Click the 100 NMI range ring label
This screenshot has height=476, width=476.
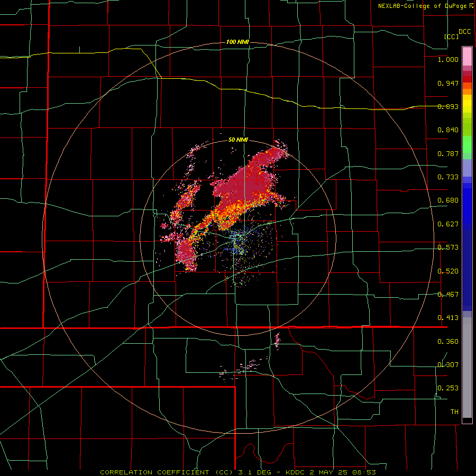237,42
